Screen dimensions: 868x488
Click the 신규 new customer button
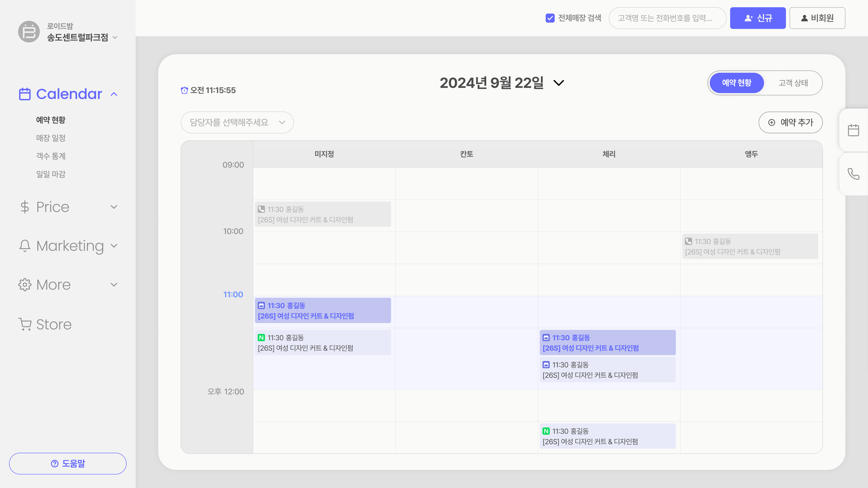[758, 18]
